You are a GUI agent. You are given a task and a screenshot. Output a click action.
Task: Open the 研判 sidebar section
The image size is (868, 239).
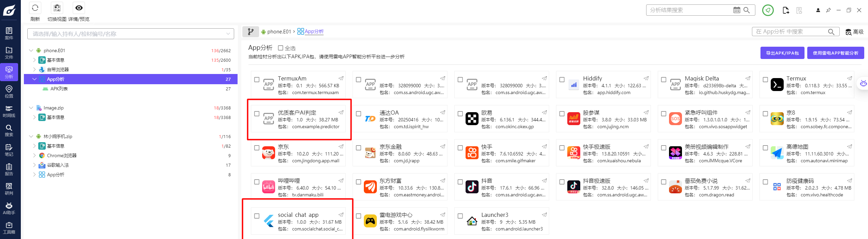[x=9, y=189]
